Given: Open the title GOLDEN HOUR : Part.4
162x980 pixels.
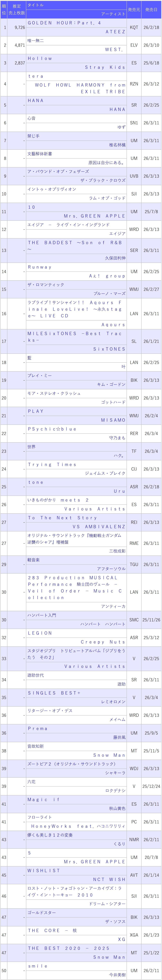Looking at the screenshot, I should [64, 23].
